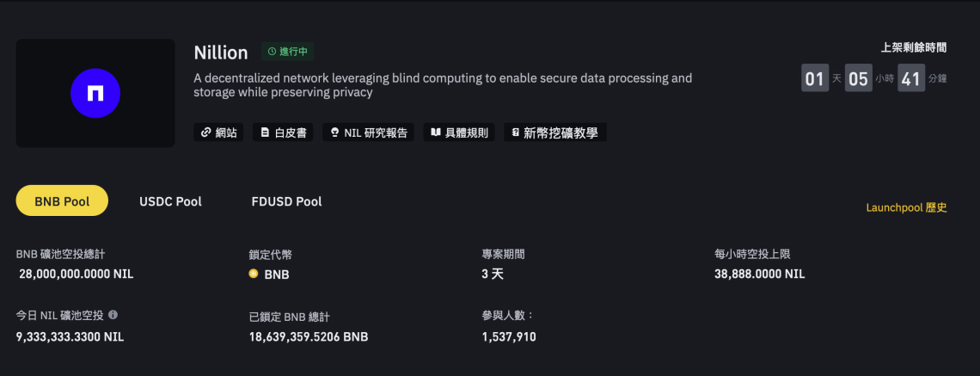The height and width of the screenshot is (376, 980).
Task: Click the clock icon in 進行中 badge
Action: tap(273, 52)
